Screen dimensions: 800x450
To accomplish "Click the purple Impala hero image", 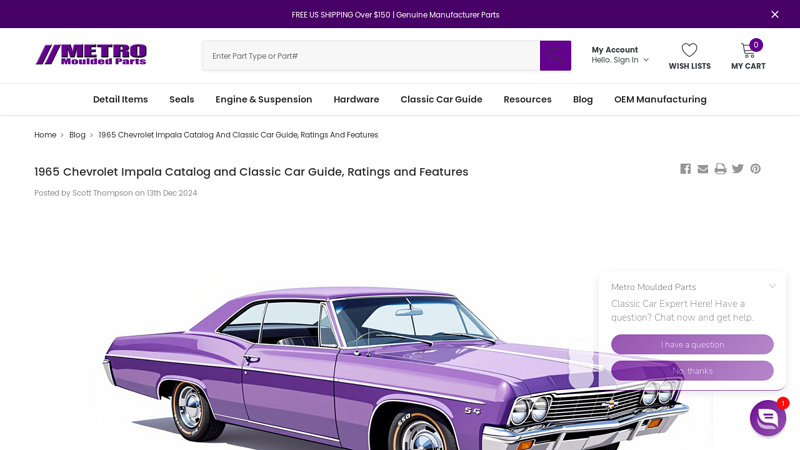I will 399,334.
